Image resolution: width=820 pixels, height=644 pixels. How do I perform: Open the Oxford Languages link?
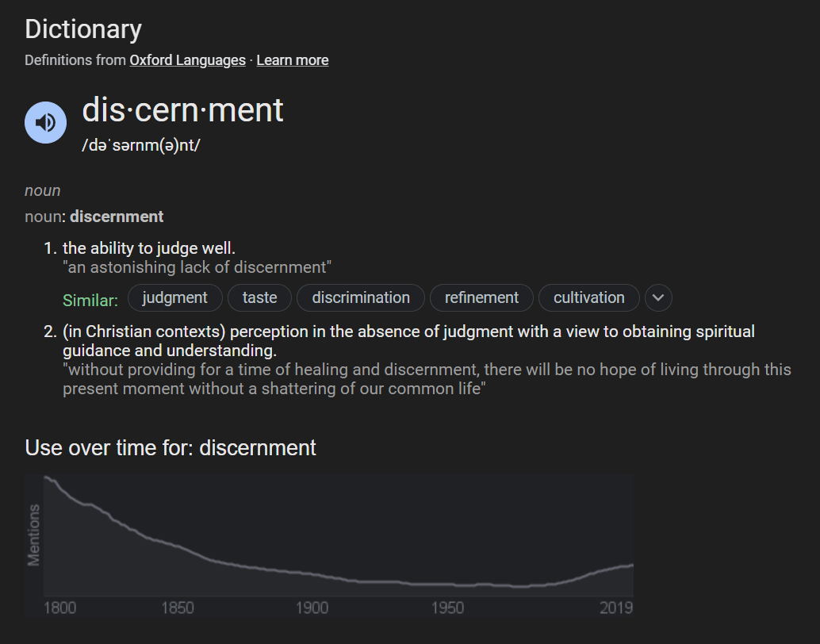click(187, 60)
